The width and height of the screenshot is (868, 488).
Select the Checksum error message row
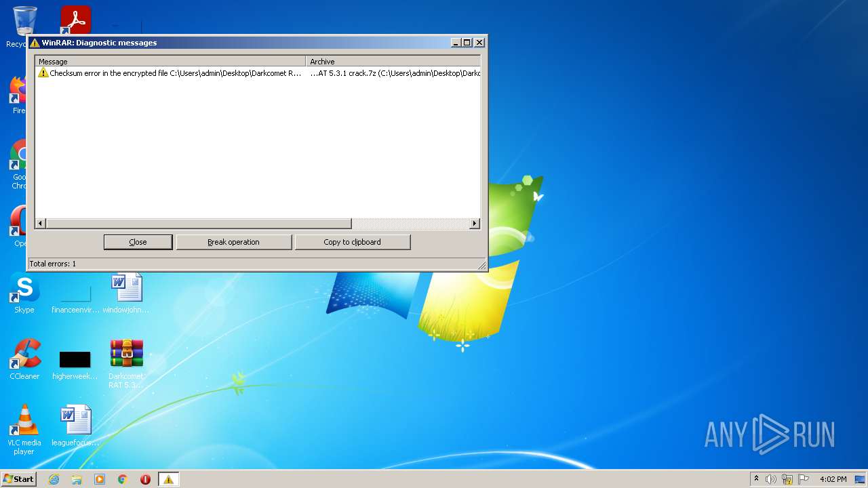(258, 73)
